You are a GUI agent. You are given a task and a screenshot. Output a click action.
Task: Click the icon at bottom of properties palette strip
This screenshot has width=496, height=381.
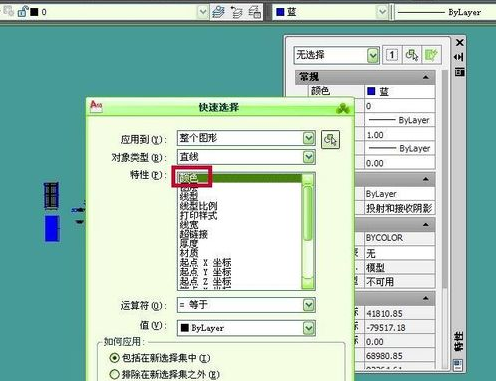coord(458,365)
